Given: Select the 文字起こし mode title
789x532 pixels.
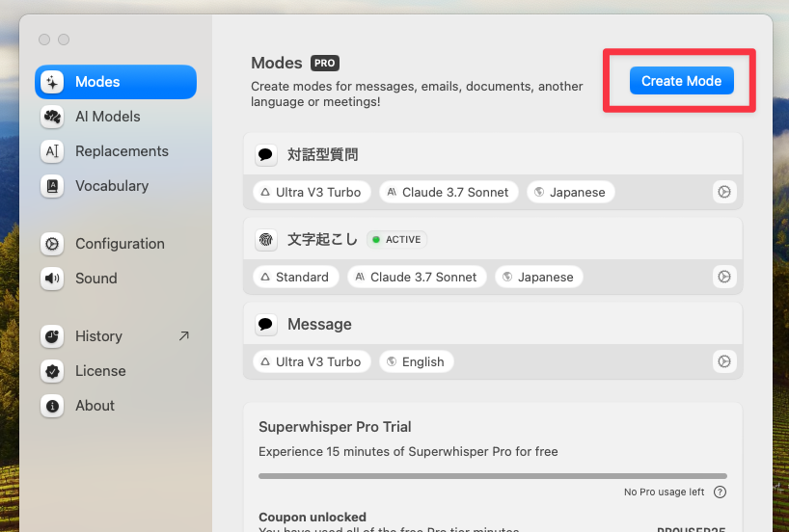Looking at the screenshot, I should (x=322, y=239).
